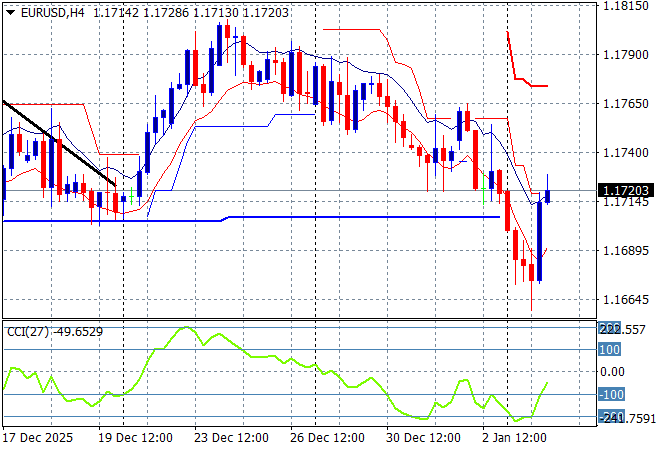Click the latest blue candle at 1.17203
The width and height of the screenshot is (660, 450).
(548, 196)
